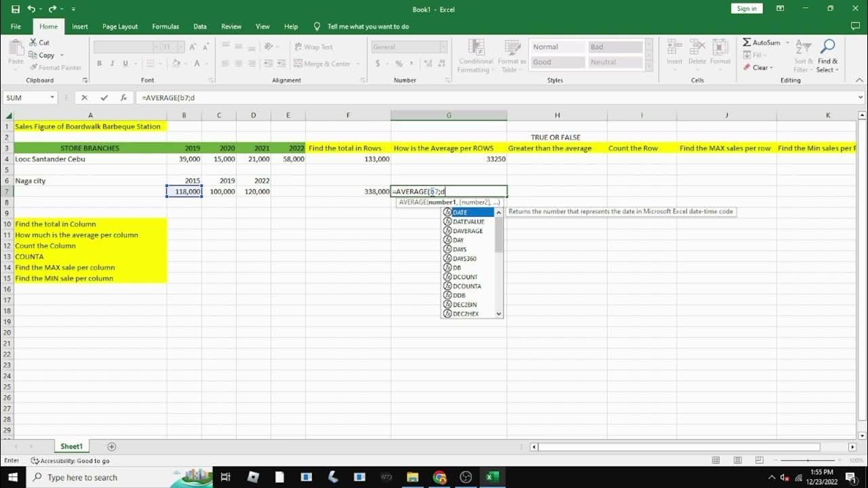The width and height of the screenshot is (868, 488).
Task: Open Excel from the Windows taskbar
Action: click(x=492, y=477)
